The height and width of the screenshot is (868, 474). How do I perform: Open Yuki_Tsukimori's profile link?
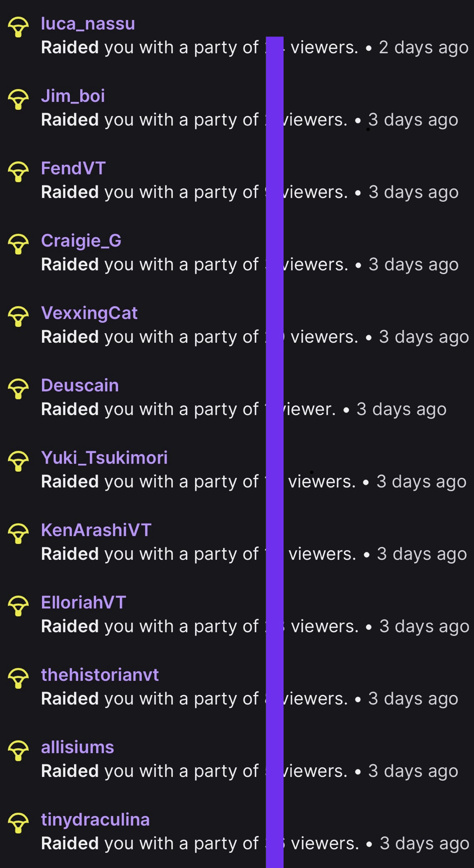(104, 458)
